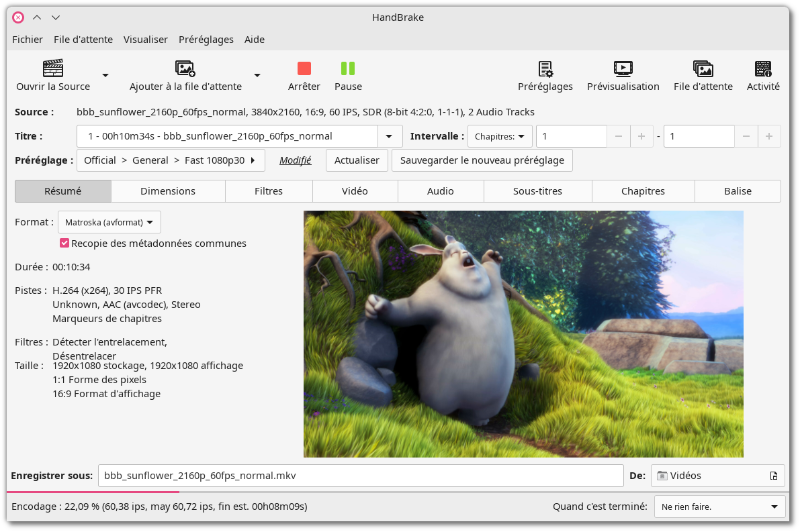Expand the Ajouter à la file d'attente arrow

257,75
